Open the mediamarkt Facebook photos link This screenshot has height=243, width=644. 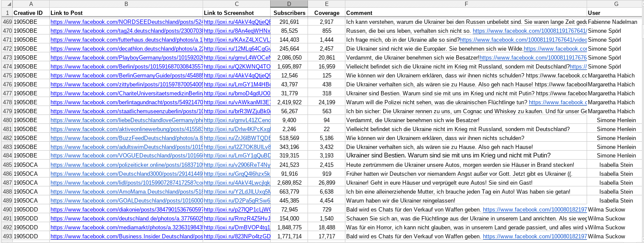coord(127,227)
